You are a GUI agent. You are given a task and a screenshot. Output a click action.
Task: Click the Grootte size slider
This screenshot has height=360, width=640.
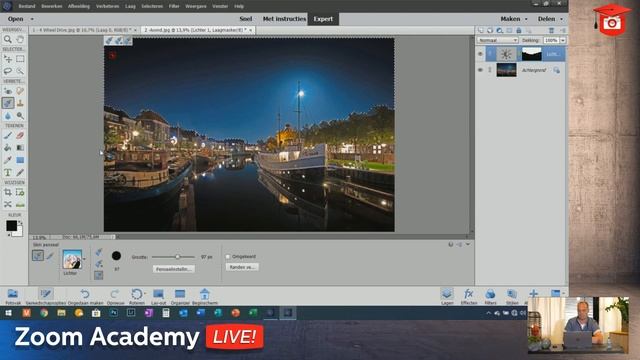(x=173, y=257)
